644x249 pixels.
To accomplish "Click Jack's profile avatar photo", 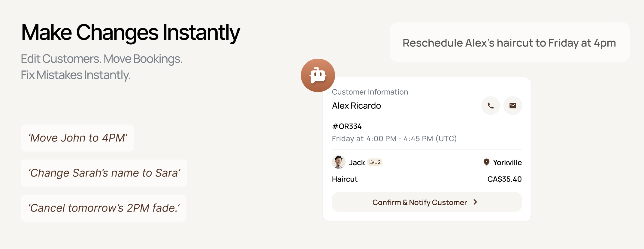I will click(338, 162).
